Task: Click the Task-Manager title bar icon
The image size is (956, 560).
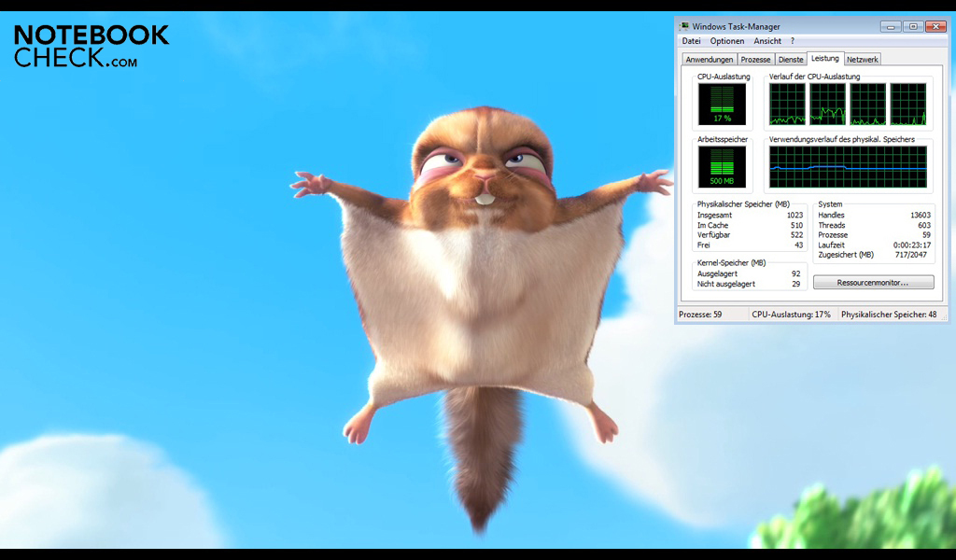Action: point(684,26)
